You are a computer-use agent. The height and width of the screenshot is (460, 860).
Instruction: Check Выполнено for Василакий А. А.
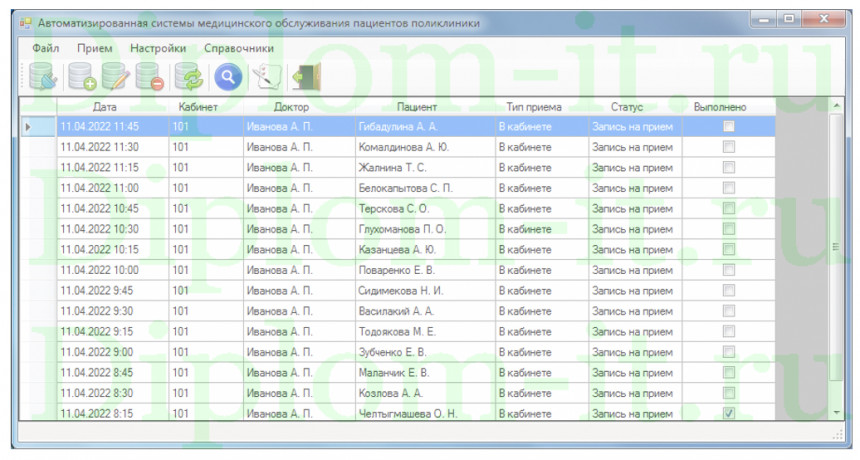point(728,311)
